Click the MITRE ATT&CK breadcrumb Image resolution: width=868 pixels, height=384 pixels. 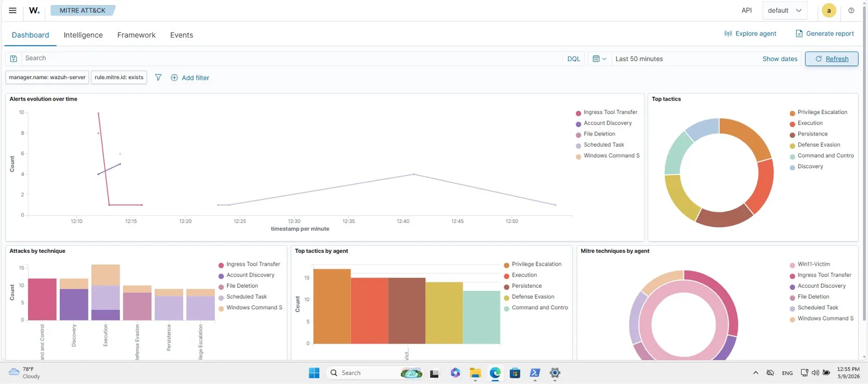click(82, 10)
